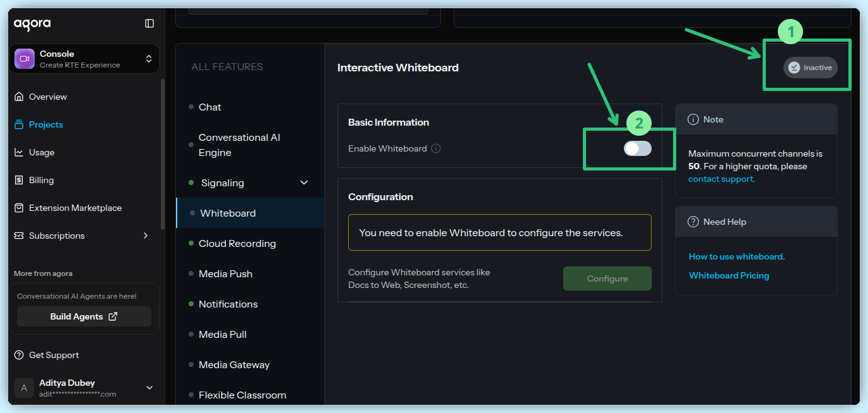Open the Console product switcher dropdown
Viewport: 868px width, 413px height.
tap(149, 59)
